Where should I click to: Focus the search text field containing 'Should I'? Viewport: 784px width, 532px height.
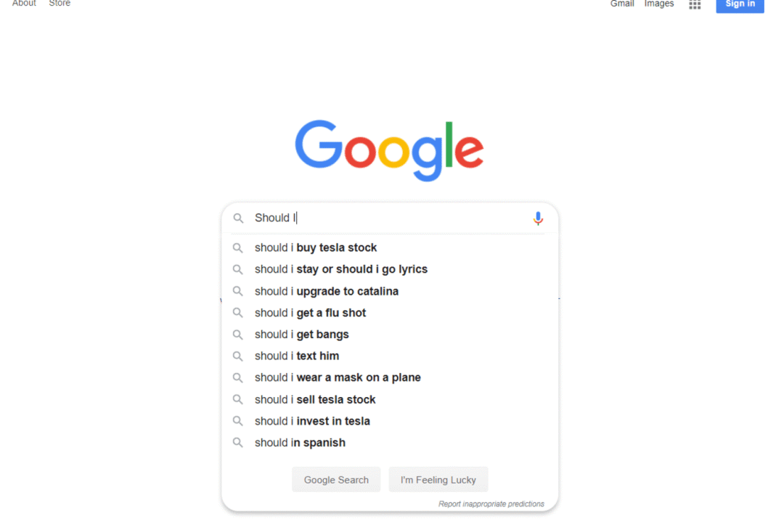click(x=390, y=218)
